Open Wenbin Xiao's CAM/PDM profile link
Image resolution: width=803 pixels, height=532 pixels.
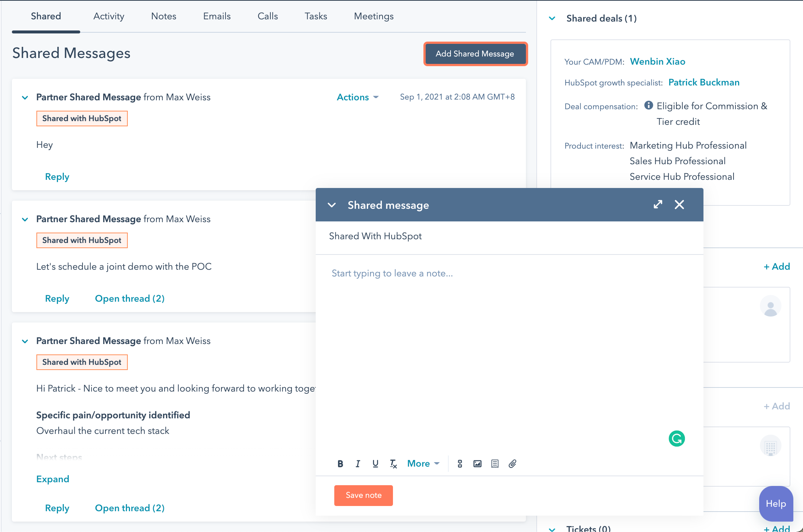pyautogui.click(x=658, y=62)
